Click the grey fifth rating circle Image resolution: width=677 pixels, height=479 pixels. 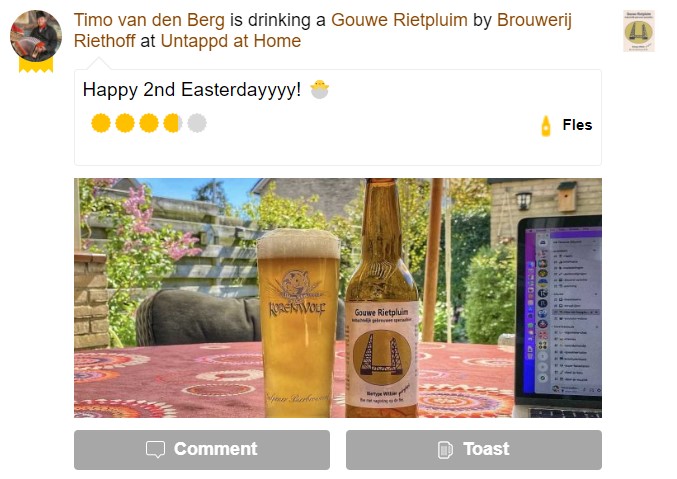[x=197, y=123]
